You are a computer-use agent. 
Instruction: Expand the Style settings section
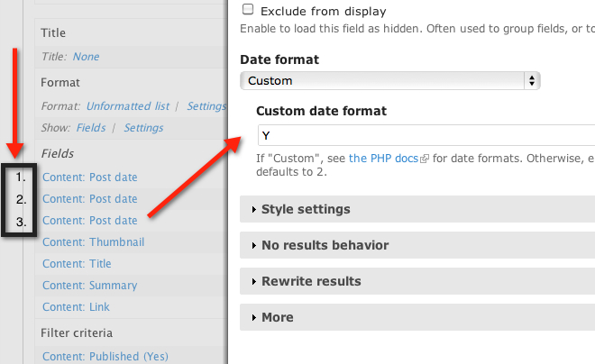306,209
